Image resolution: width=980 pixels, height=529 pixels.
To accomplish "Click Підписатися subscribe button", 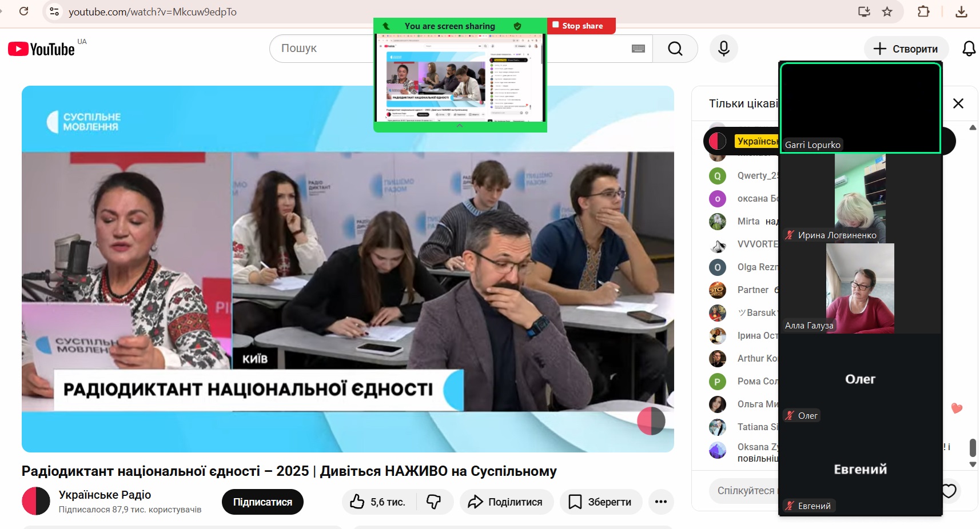I will click(262, 502).
